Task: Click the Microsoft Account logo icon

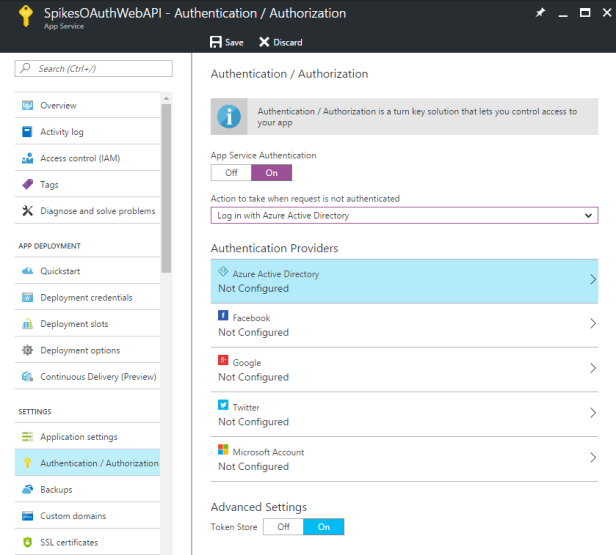Action: point(223,449)
